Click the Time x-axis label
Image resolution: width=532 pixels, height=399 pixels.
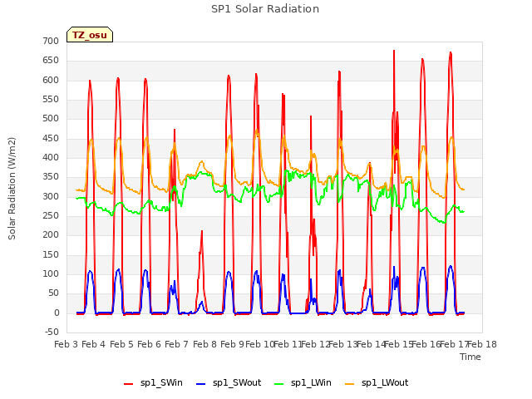click(x=470, y=357)
